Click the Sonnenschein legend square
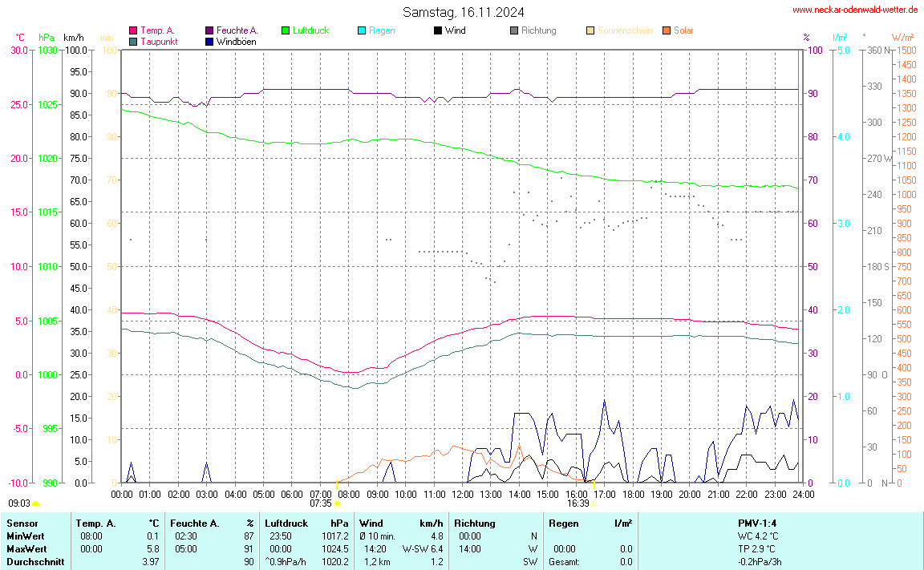924x570 pixels. point(590,30)
